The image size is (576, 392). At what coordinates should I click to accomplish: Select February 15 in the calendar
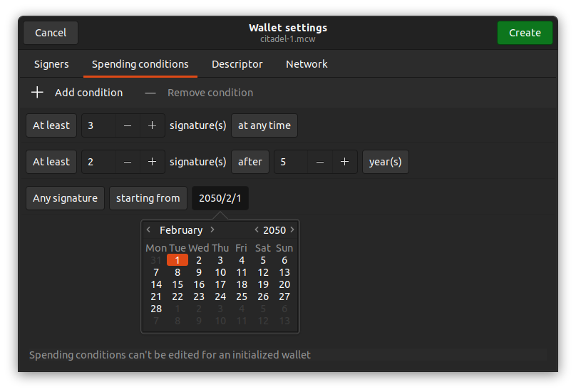tap(178, 284)
